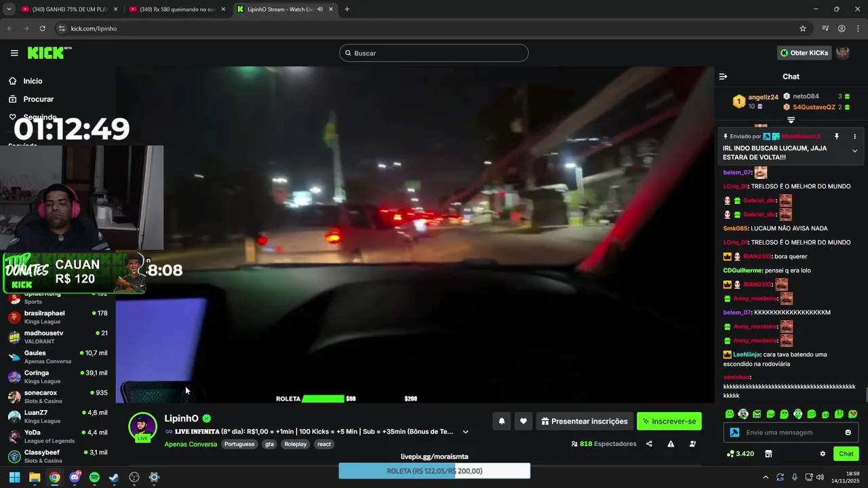
Task: Open File Explorer from the taskbar
Action: pyautogui.click(x=35, y=477)
